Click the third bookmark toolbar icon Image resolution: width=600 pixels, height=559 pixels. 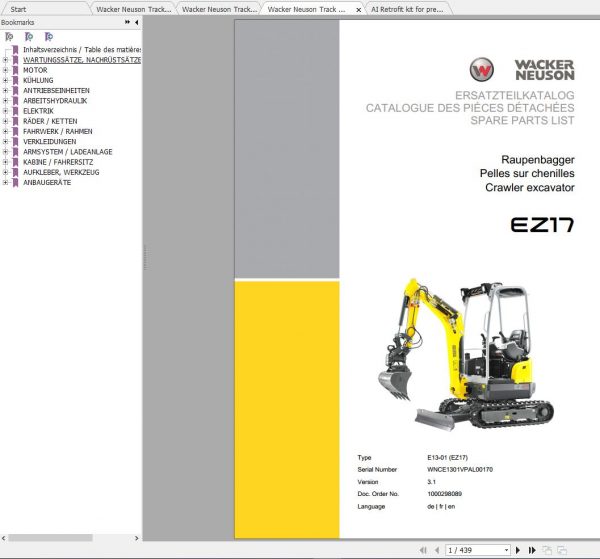pos(49,37)
